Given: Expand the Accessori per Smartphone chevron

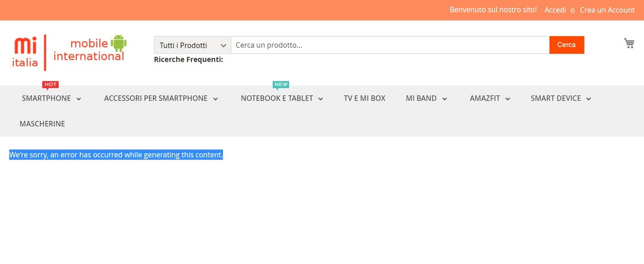Looking at the screenshot, I should (x=215, y=99).
